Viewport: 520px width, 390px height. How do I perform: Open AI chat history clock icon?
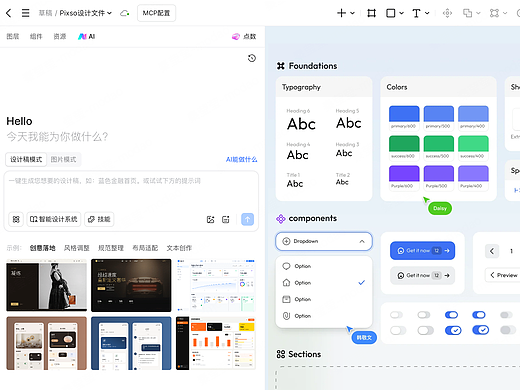coord(252,58)
